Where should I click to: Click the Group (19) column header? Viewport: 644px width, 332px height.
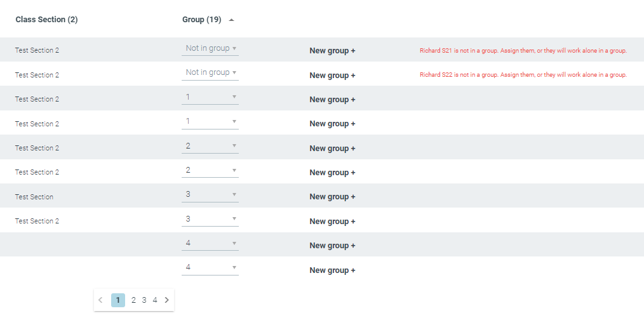[202, 20]
